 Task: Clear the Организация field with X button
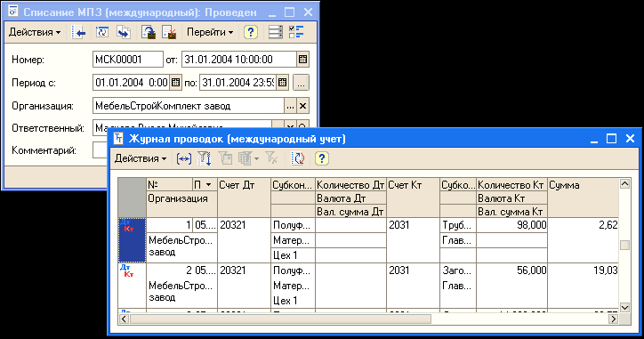coord(302,106)
